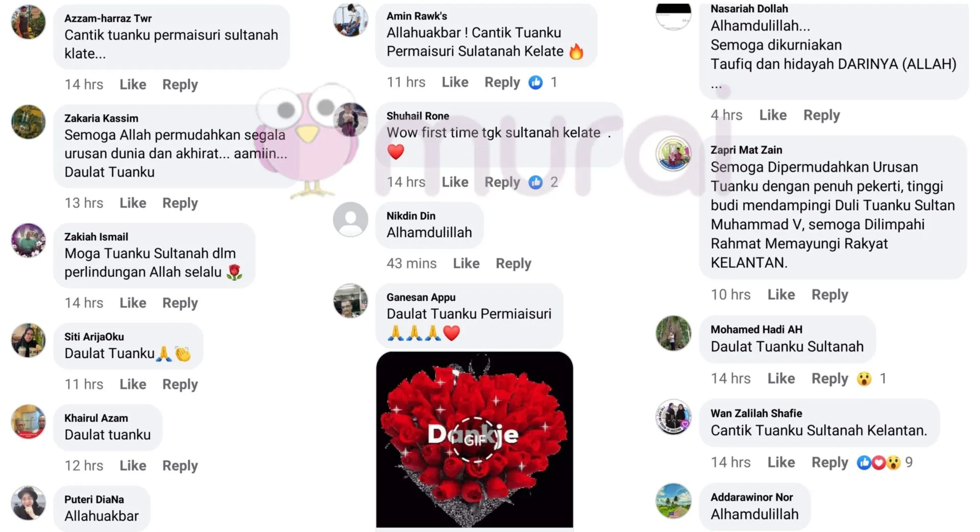Open Nikdin Din's default avatar
Viewport: 980px width, 532px height.
[x=351, y=219]
